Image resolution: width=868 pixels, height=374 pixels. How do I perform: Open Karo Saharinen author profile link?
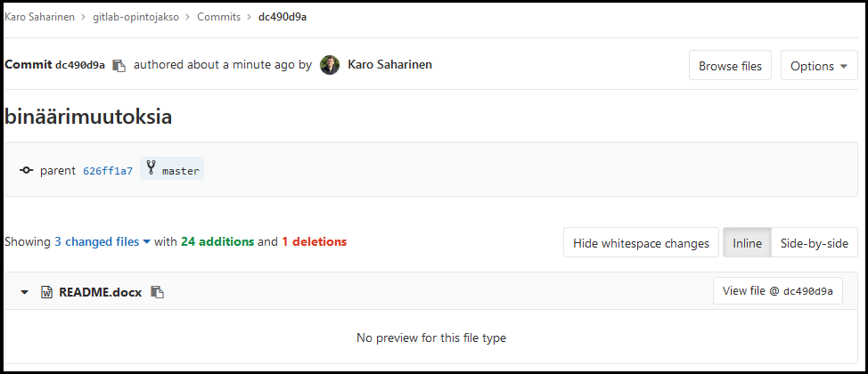click(389, 65)
